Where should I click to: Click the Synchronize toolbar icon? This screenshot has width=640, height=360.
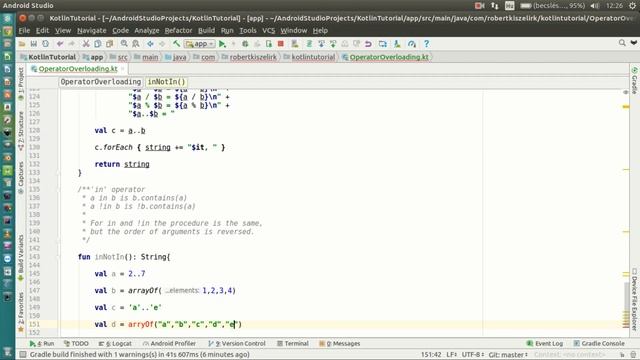[45, 44]
